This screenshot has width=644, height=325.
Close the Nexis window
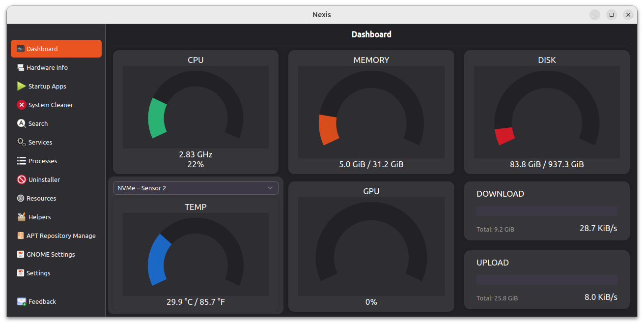(628, 15)
